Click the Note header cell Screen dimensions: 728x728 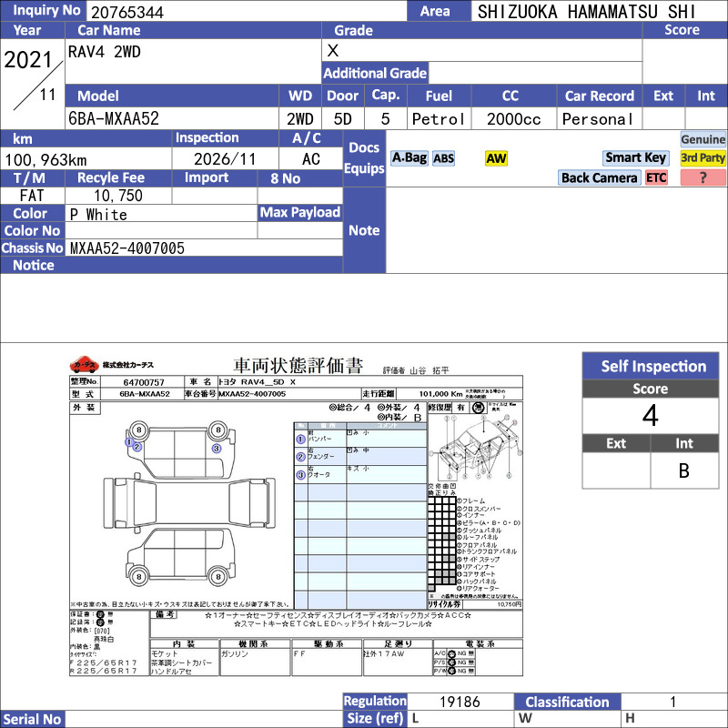click(x=365, y=230)
